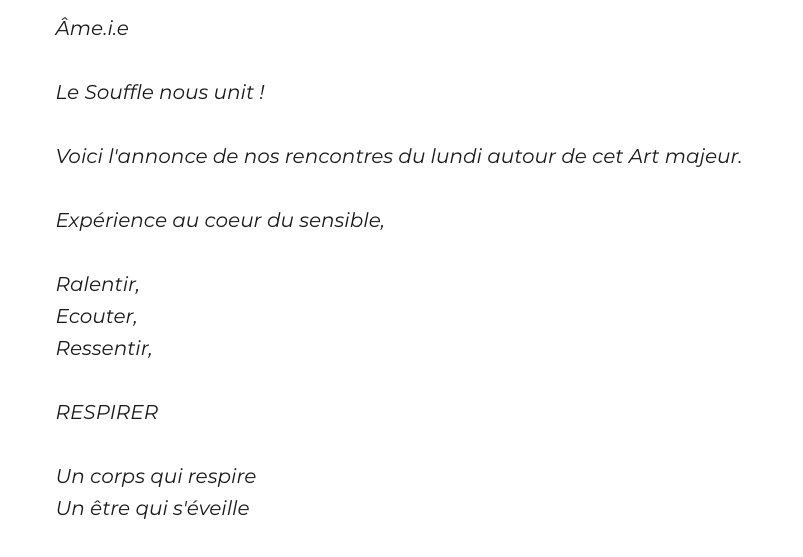Click the greeting text "Âme.i.e"

pos(92,29)
